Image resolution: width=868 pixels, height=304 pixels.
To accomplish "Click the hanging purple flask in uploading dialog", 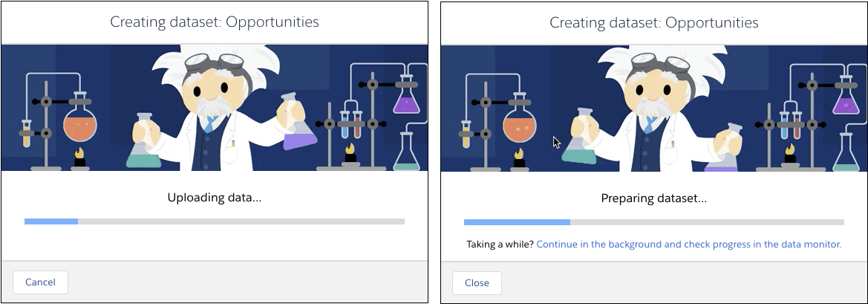I will point(405,100).
